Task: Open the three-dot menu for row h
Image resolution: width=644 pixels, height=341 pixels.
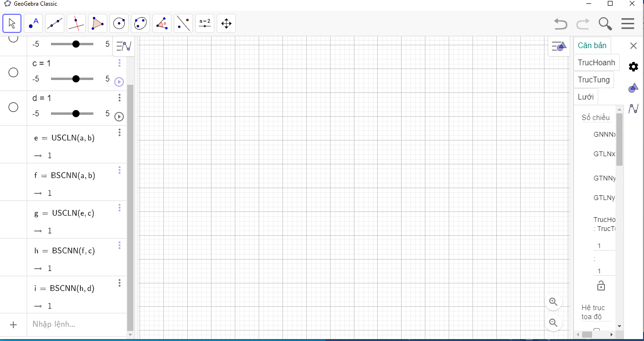Action: pyautogui.click(x=119, y=245)
